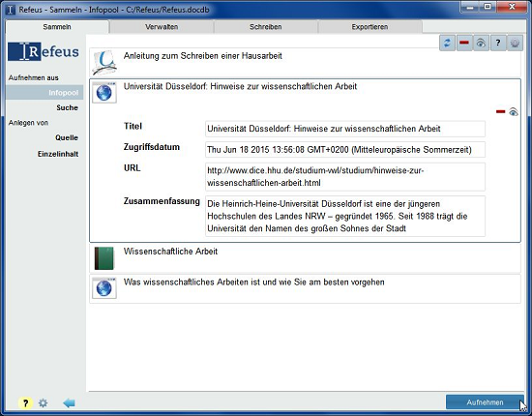
Task: Click the refresh icon in top toolbar
Action: pos(447,44)
